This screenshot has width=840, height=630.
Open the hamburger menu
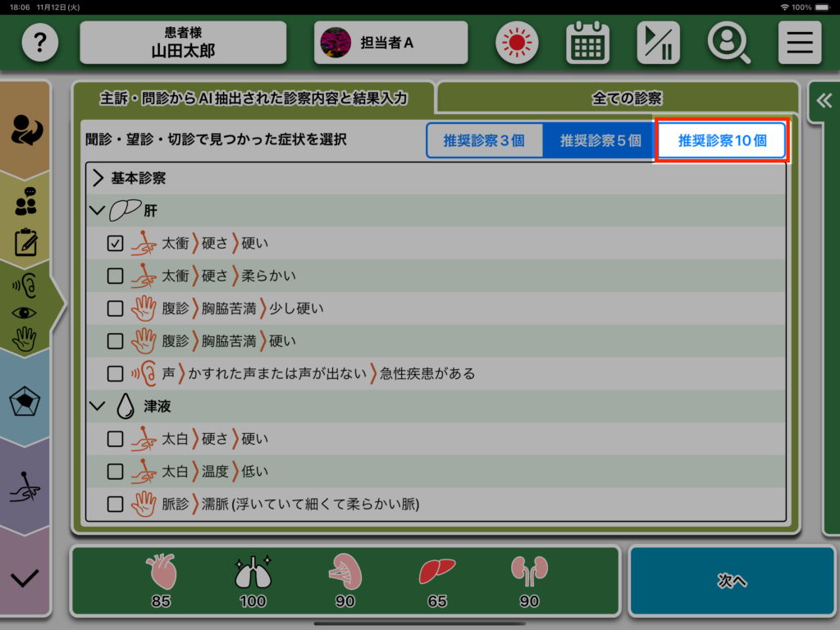[799, 43]
